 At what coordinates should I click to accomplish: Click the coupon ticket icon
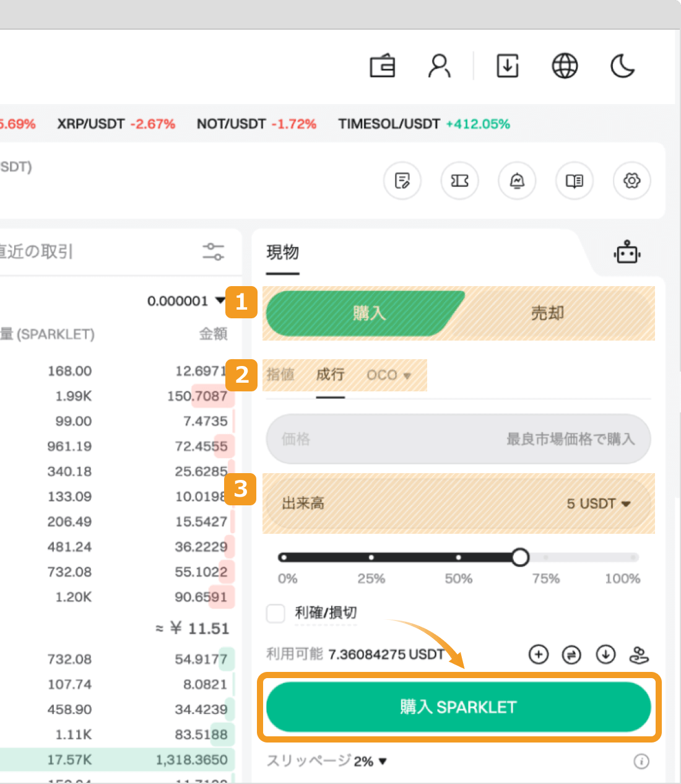[x=460, y=181]
